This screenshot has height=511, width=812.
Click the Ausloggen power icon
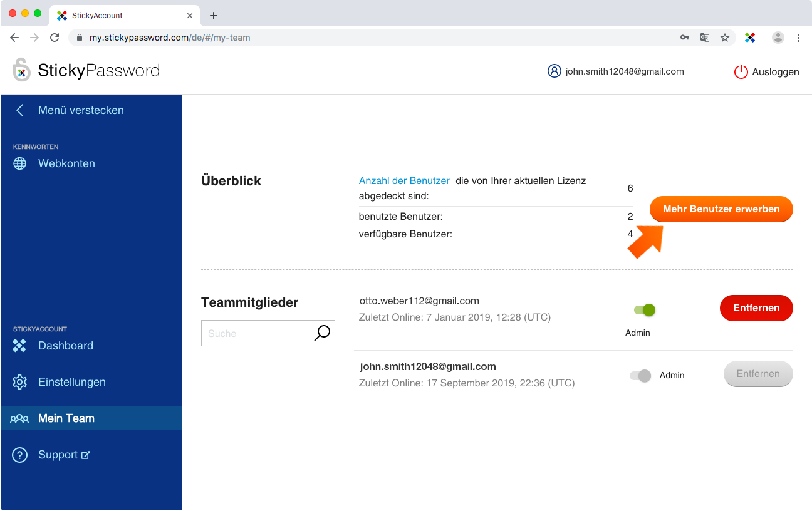point(741,72)
